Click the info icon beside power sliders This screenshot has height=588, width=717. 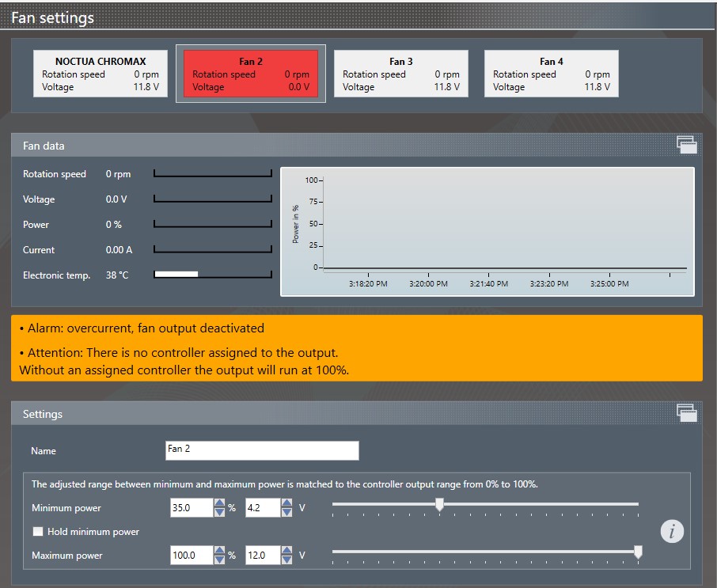(x=672, y=532)
